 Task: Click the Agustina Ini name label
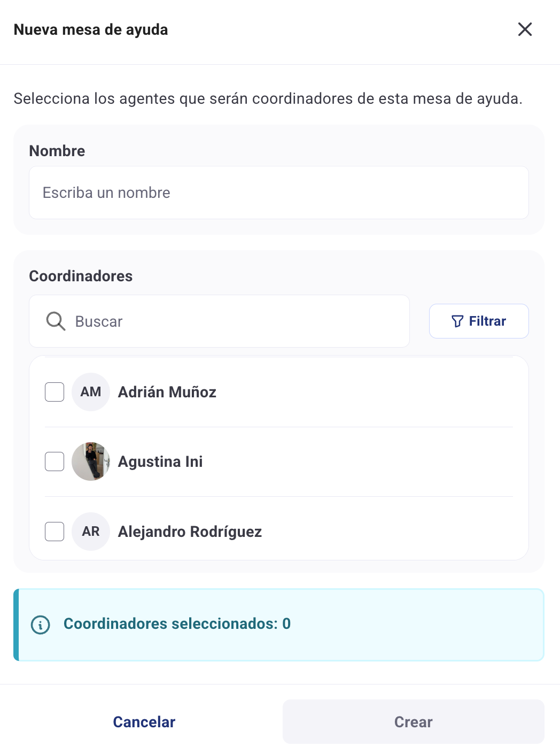click(160, 461)
